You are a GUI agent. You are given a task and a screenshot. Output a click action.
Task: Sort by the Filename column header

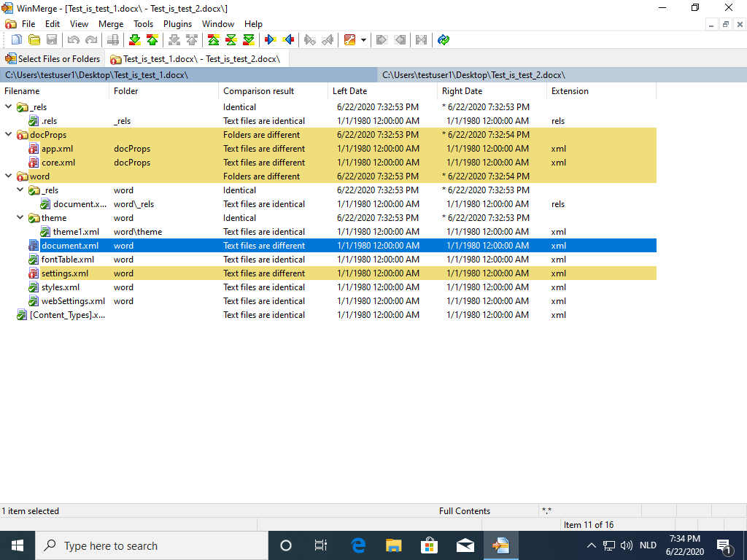coord(55,91)
